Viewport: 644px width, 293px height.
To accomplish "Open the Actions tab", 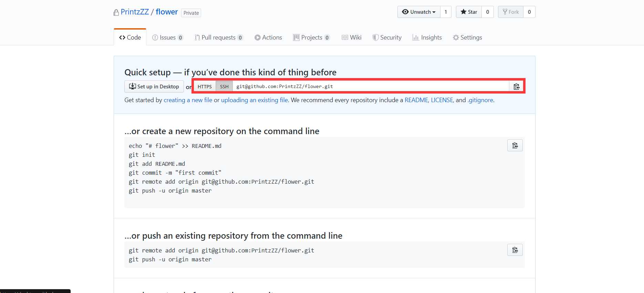I will (x=268, y=37).
